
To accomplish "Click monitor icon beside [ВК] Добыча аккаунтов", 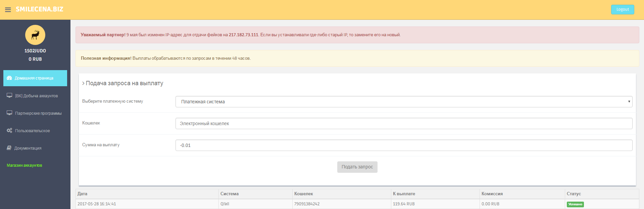I will (9, 96).
